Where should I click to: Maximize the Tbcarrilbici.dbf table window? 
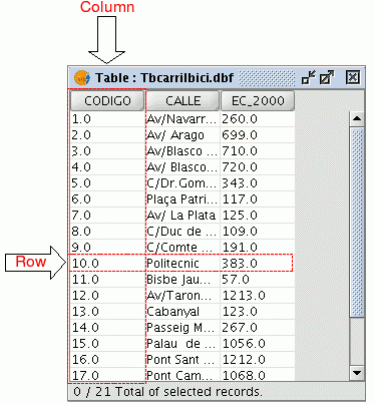pos(327,78)
